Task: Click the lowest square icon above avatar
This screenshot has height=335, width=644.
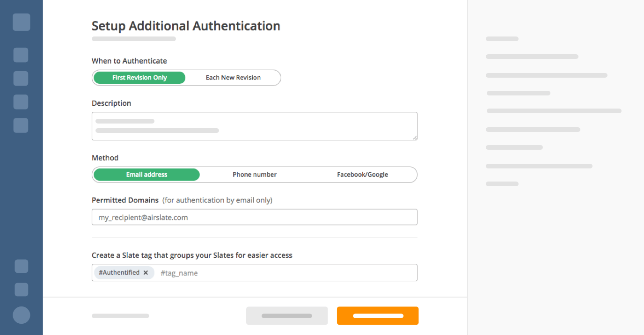Action: (x=22, y=290)
